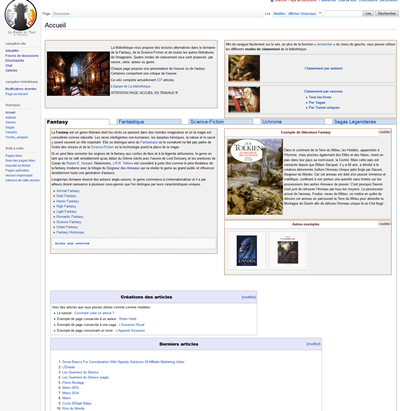400x411 pixels.
Task: Switch to Sagas Légendaires tab
Action: [364, 122]
